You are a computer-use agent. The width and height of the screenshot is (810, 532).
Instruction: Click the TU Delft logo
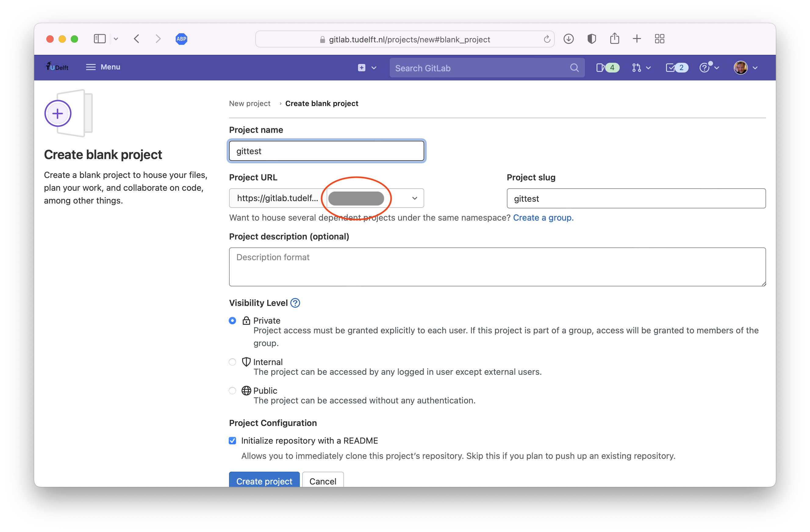click(x=57, y=67)
